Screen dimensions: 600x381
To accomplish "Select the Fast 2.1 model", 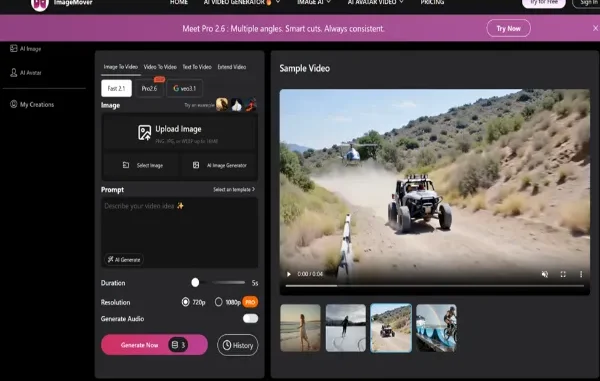I will pyautogui.click(x=116, y=88).
